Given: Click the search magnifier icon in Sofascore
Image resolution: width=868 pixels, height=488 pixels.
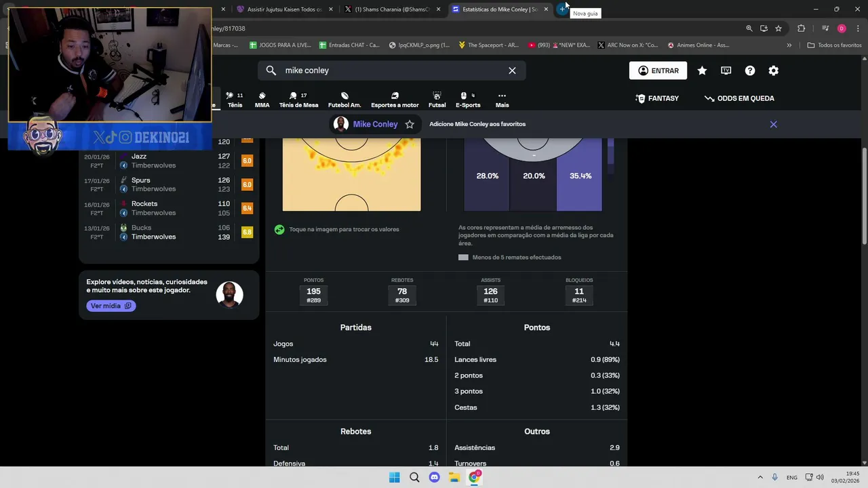Looking at the screenshot, I should pos(271,70).
